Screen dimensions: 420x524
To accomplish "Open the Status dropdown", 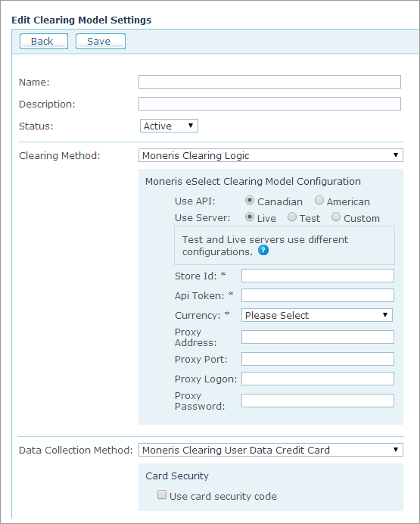I will [169, 126].
